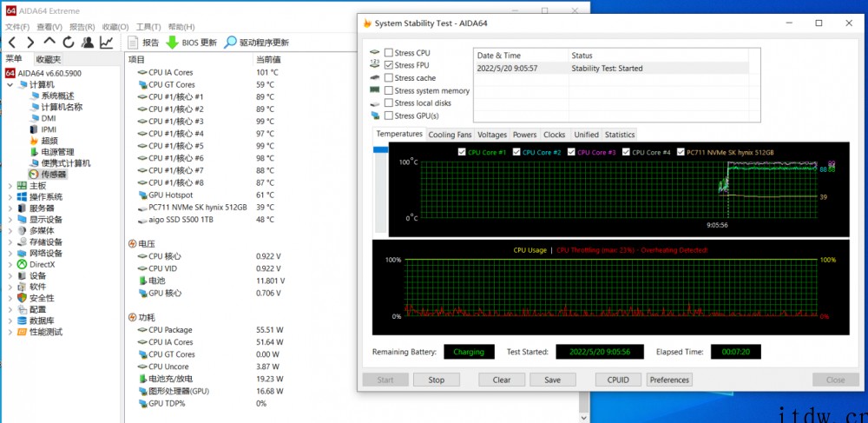Screen dimensions: 868x423
Task: Stop the stability test
Action: [437, 380]
